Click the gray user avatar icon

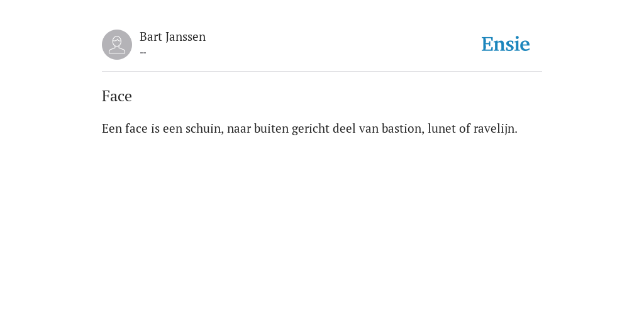click(x=117, y=45)
